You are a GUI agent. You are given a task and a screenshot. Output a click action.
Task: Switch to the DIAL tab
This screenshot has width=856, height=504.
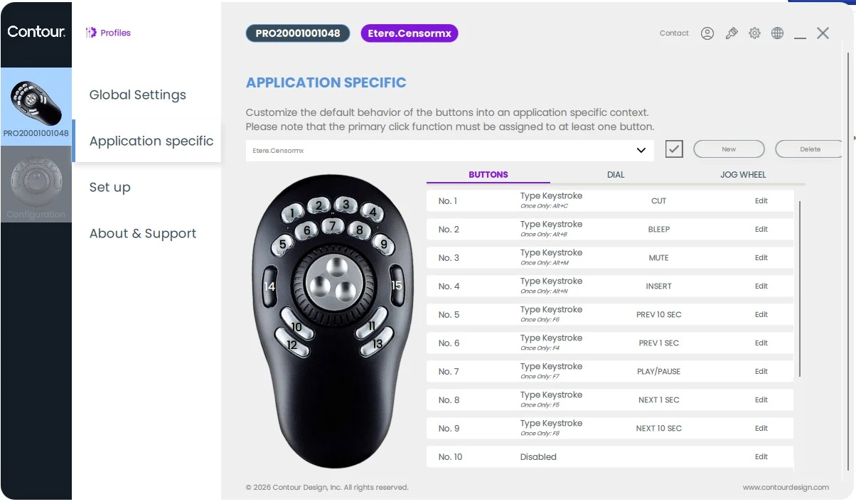click(616, 175)
